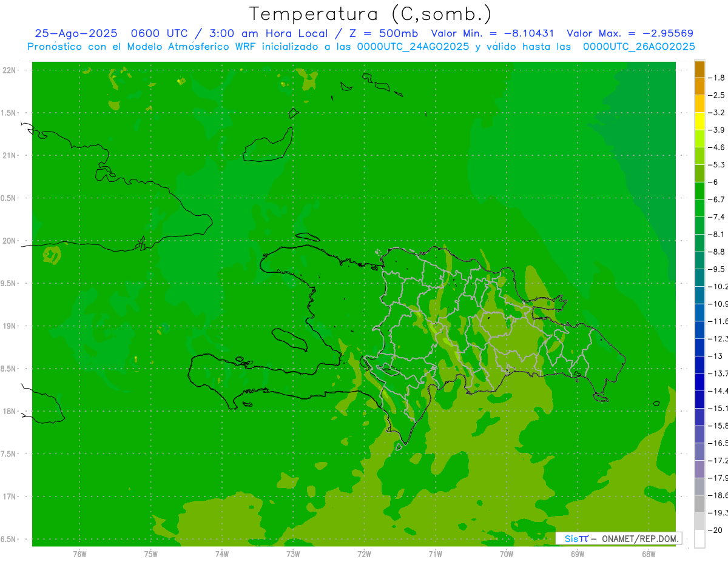Click the '19N' latitude label
Image resolution: width=728 pixels, height=562 pixels.
click(10, 326)
